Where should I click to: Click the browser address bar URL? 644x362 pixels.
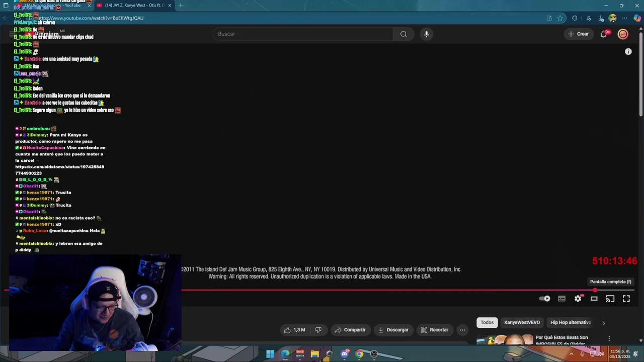point(91,18)
